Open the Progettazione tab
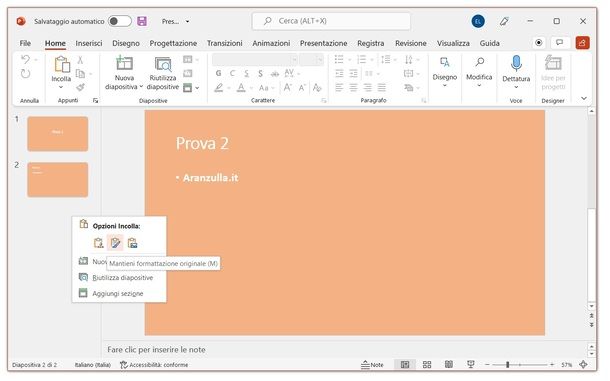This screenshot has height=381, width=610. (x=173, y=43)
